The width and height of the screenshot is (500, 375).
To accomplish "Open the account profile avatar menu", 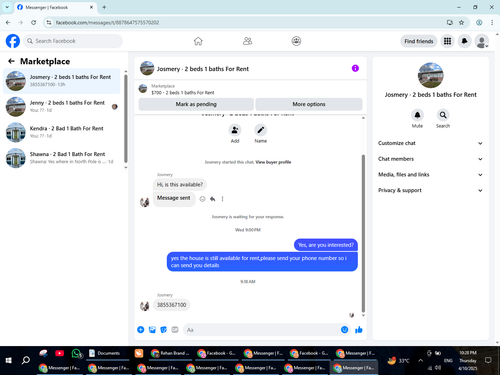I will pos(482,41).
